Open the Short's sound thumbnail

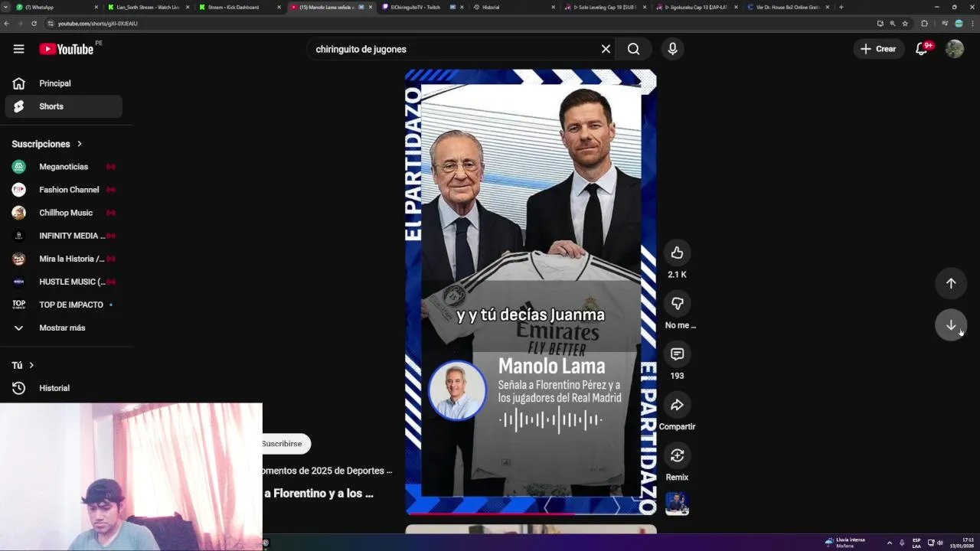point(677,503)
